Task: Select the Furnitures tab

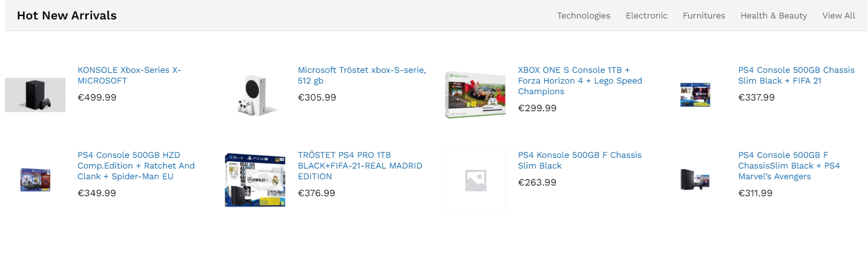Action: [x=703, y=16]
